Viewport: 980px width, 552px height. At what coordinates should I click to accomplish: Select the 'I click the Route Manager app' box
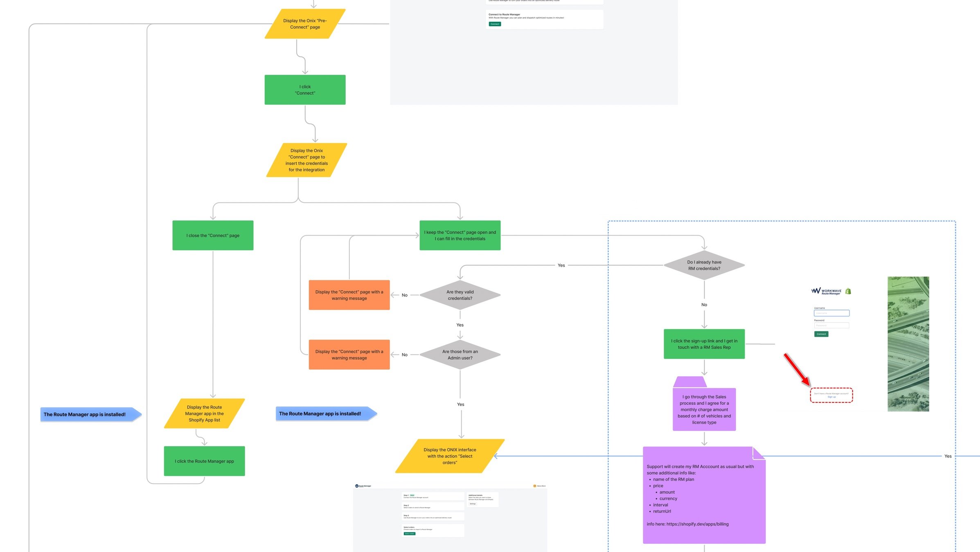pyautogui.click(x=204, y=461)
